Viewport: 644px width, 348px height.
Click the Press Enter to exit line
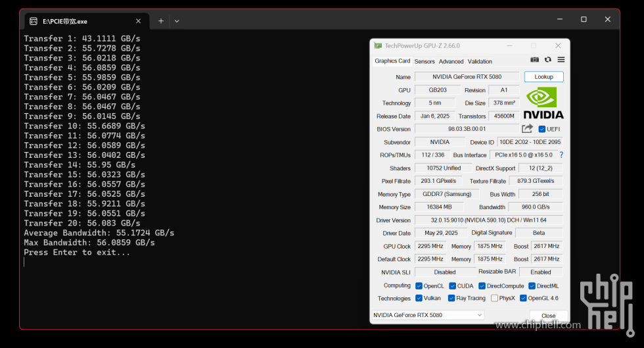(78, 253)
